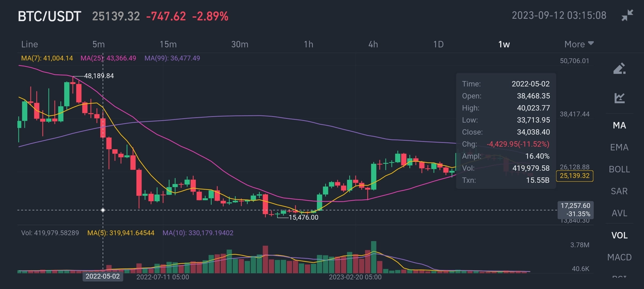Toggle off the VOL indicator
The height and width of the screenshot is (289, 644).
619,235
